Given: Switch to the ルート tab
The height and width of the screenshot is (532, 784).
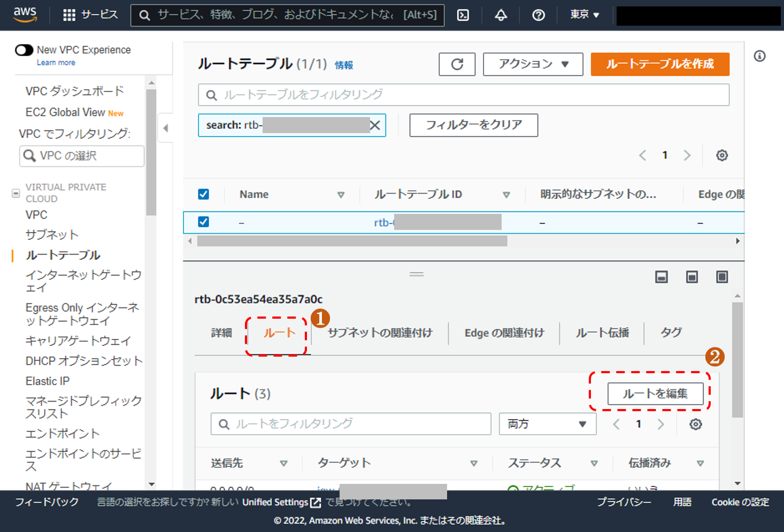Looking at the screenshot, I should pyautogui.click(x=279, y=333).
